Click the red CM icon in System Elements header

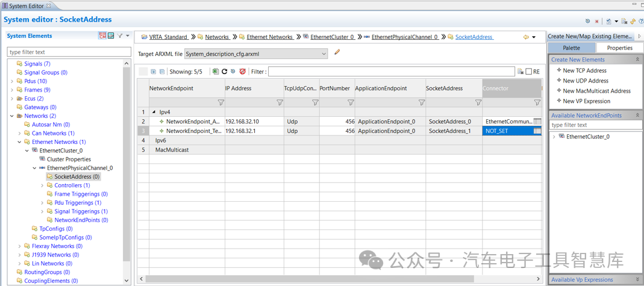(x=102, y=36)
